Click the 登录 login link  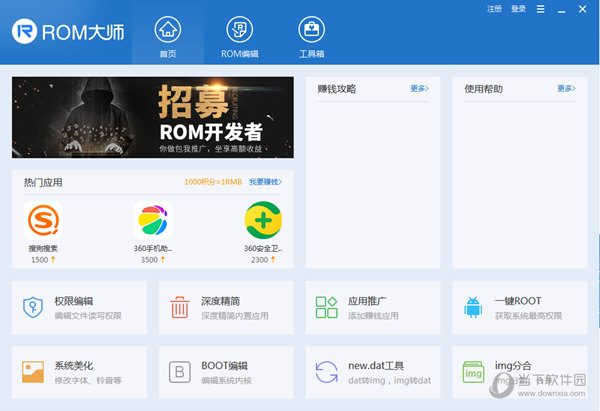pyautogui.click(x=518, y=9)
